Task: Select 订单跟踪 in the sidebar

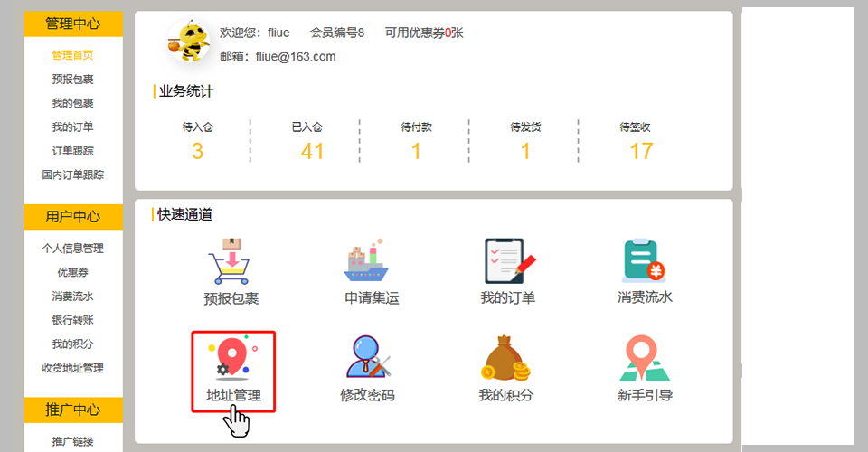Action: click(x=72, y=150)
